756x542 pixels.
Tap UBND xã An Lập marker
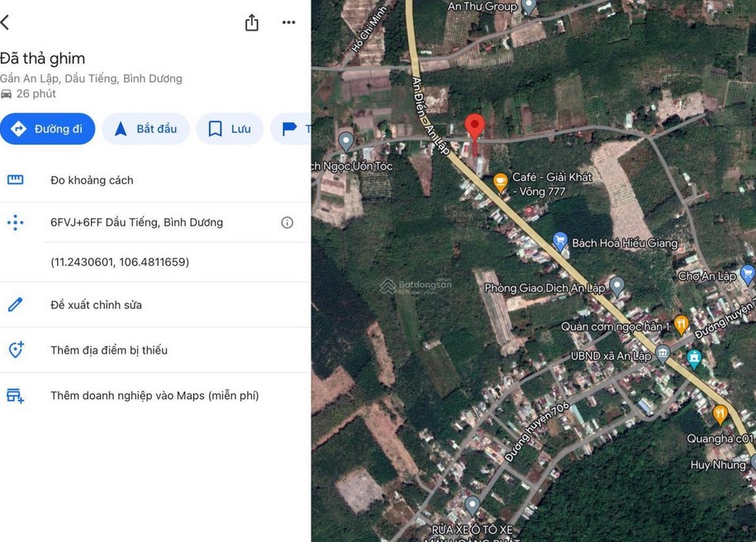tap(663, 355)
